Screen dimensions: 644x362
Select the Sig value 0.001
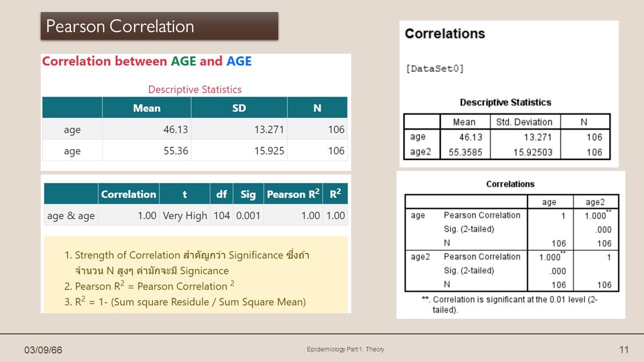tap(248, 216)
